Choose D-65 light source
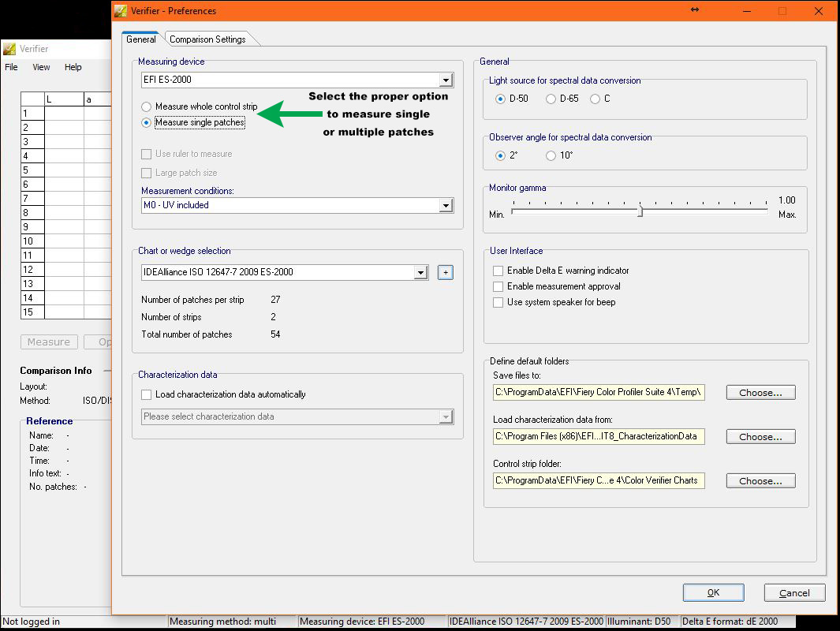Viewport: 840px width, 631px height. (x=551, y=99)
